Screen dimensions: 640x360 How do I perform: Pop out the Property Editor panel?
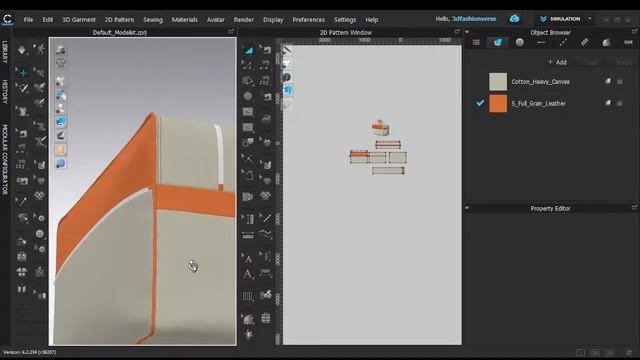634,207
